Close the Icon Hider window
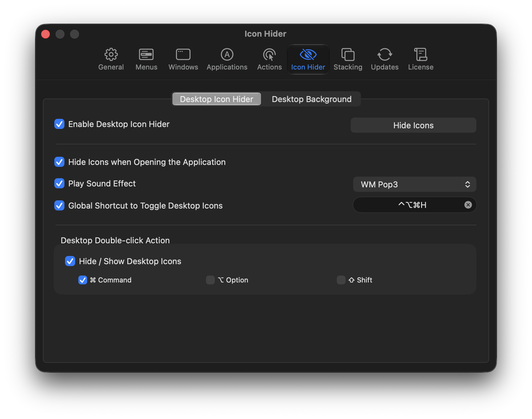532x419 pixels. (45, 34)
